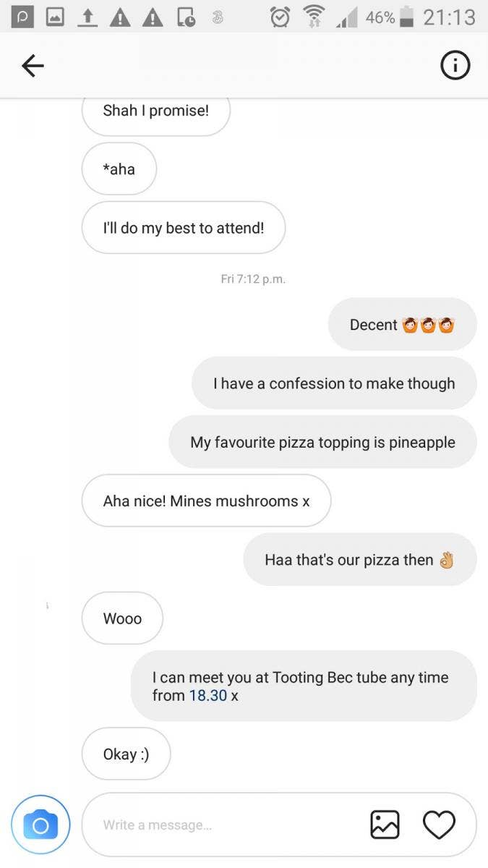Image resolution: width=488 pixels, height=868 pixels.
Task: Tap the back arrow icon
Action: (33, 67)
